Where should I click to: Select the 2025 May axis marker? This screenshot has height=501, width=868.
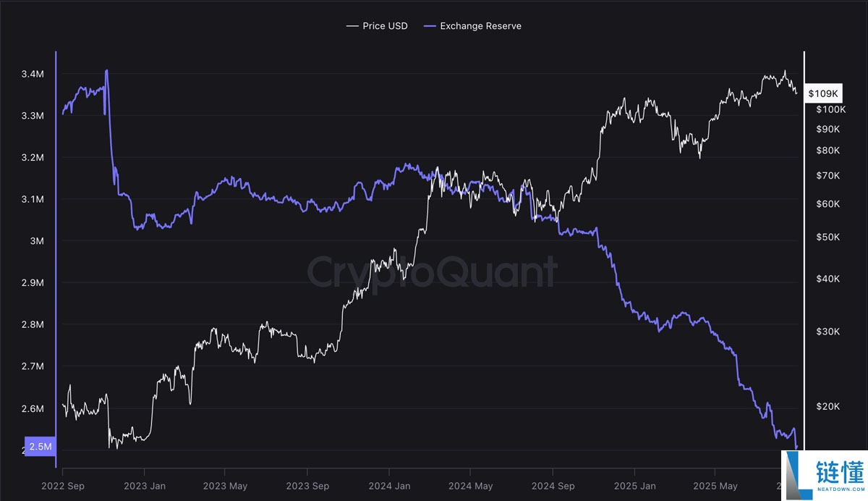point(717,486)
